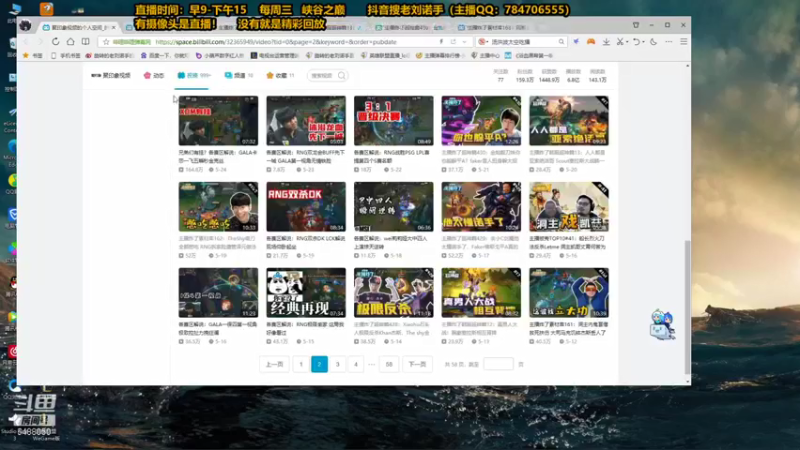The image size is (800, 450).
Task: Reload the page with the refresh icon
Action: click(x=55, y=42)
